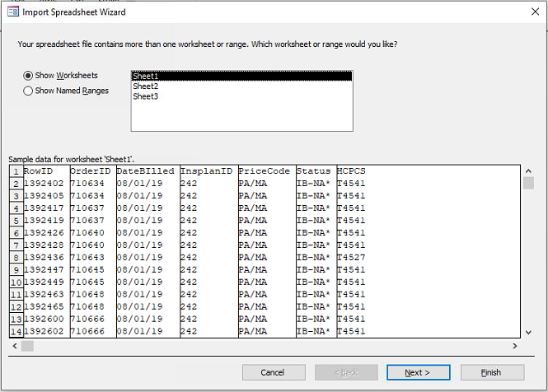The width and height of the screenshot is (548, 392).
Task: Select the Show Named Ranges option
Action: tap(29, 91)
